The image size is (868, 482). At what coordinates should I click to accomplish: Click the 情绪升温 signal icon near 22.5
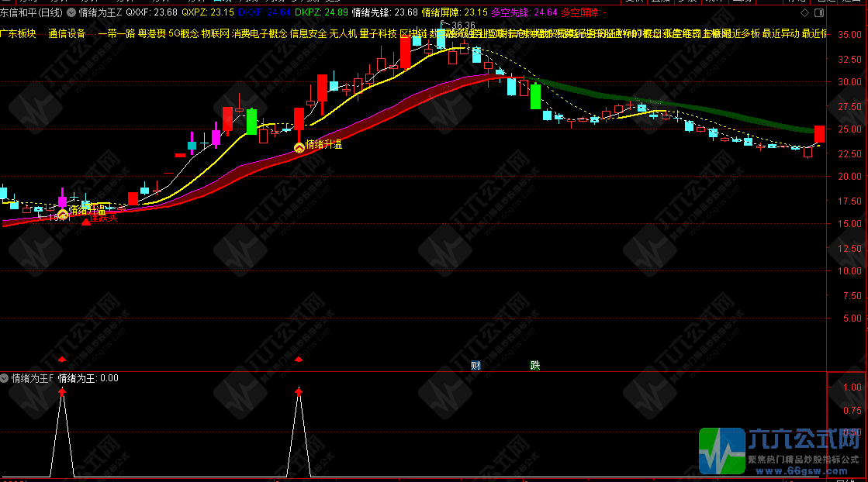299,146
